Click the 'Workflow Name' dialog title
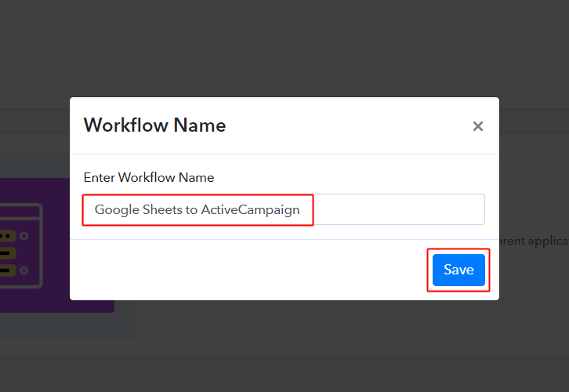569x392 pixels. coord(155,125)
